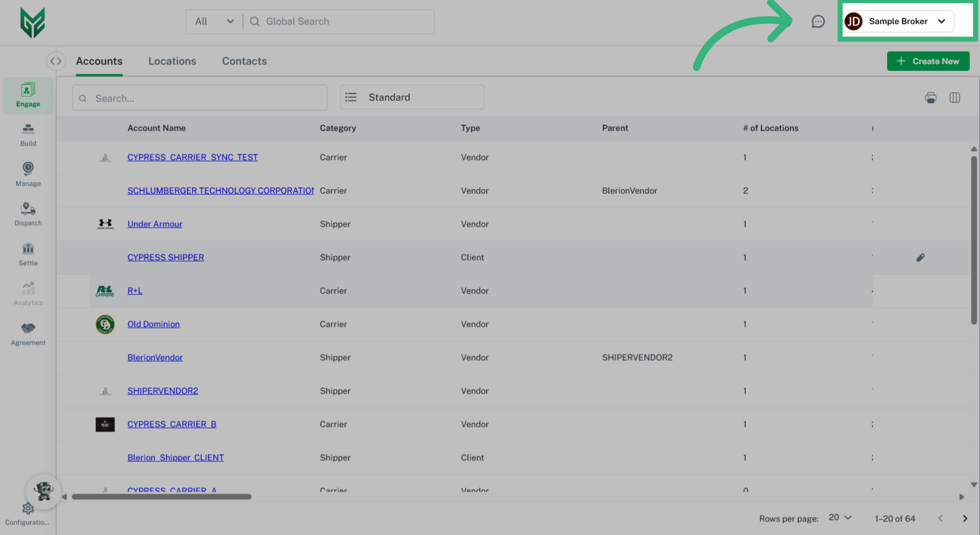
Task: Change the rows per page dropdown
Action: click(x=840, y=518)
